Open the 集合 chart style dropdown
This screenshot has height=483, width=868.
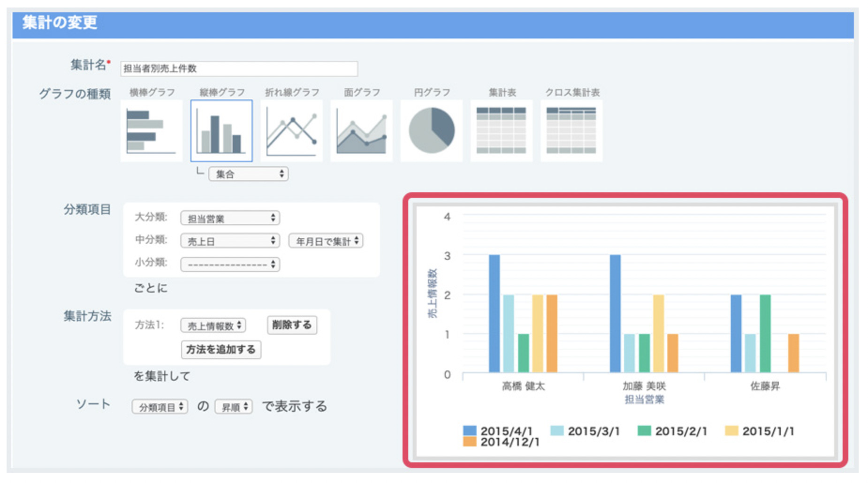(249, 174)
